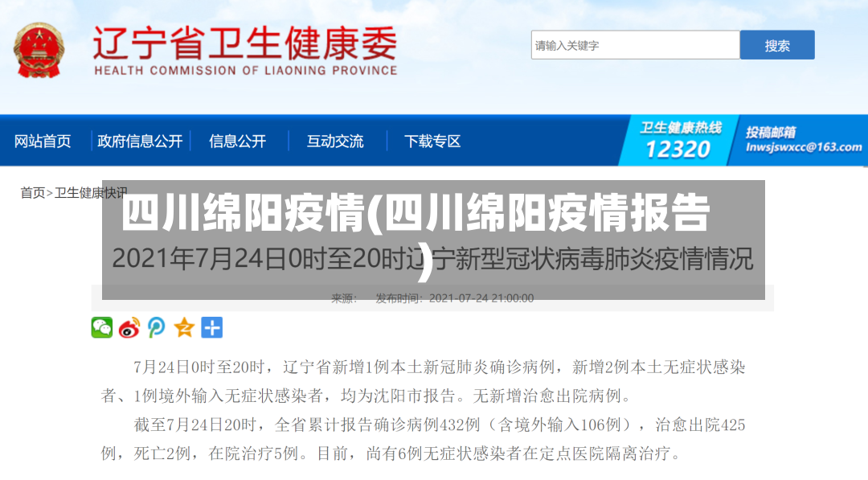Share article via Weibo icon
The height and width of the screenshot is (480, 868).
click(x=129, y=328)
